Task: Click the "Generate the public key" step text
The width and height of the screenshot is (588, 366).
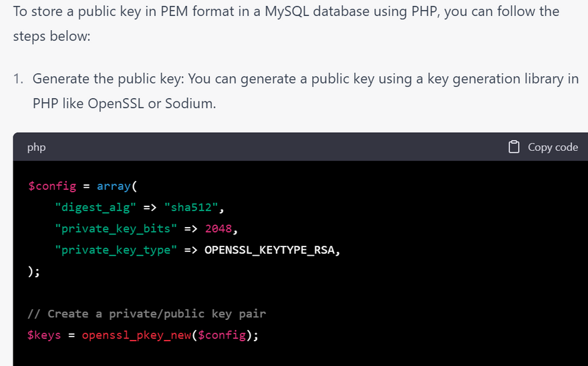Action: coord(108,79)
